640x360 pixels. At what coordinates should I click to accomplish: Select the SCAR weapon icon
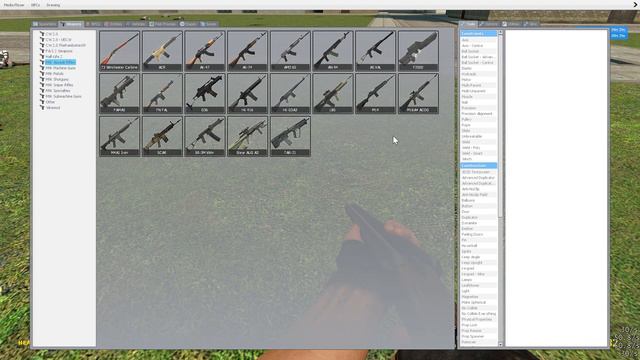click(x=162, y=136)
